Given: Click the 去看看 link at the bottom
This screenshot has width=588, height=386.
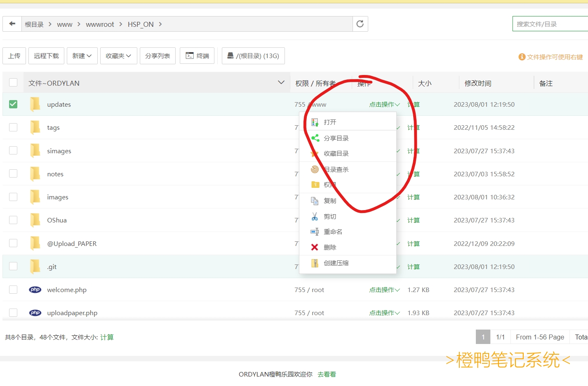Looking at the screenshot, I should click(x=326, y=374).
